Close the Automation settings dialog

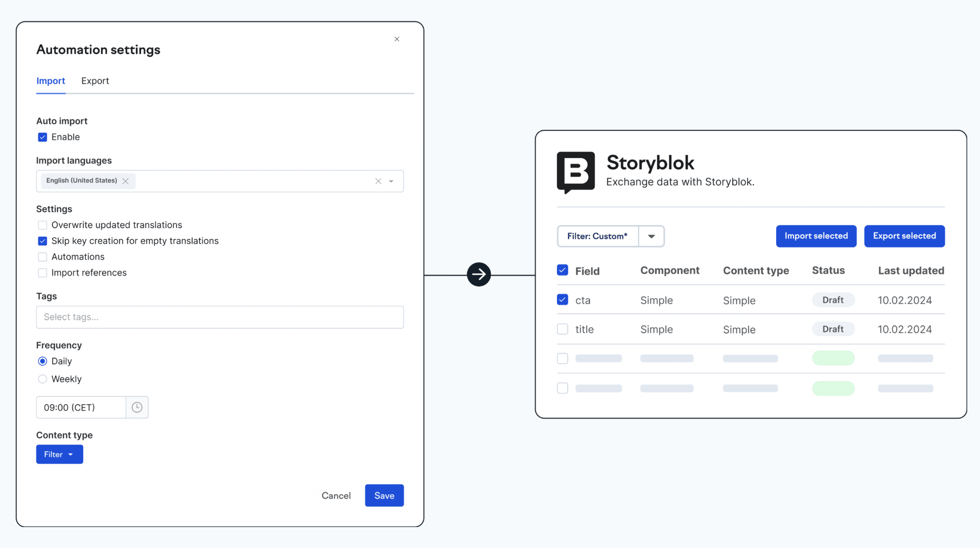(x=396, y=39)
